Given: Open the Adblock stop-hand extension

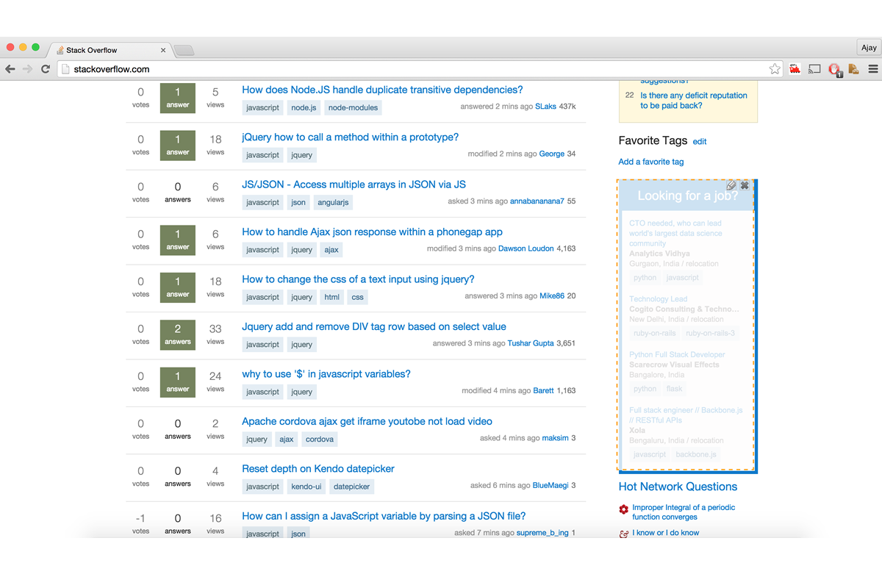Looking at the screenshot, I should coord(834,70).
